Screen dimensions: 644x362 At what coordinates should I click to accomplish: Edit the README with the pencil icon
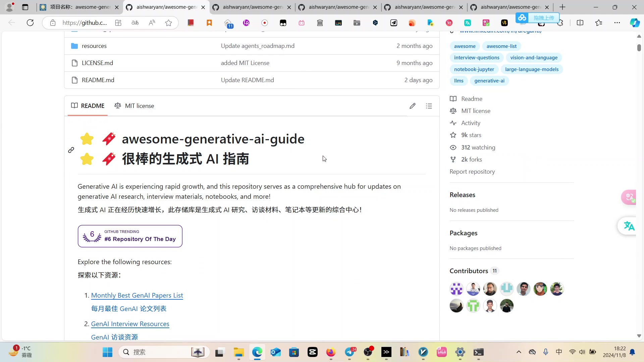coord(413,106)
